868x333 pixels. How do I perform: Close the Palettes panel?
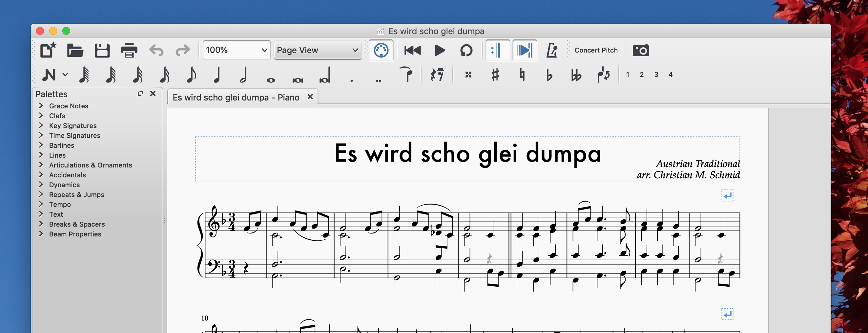pos(153,93)
